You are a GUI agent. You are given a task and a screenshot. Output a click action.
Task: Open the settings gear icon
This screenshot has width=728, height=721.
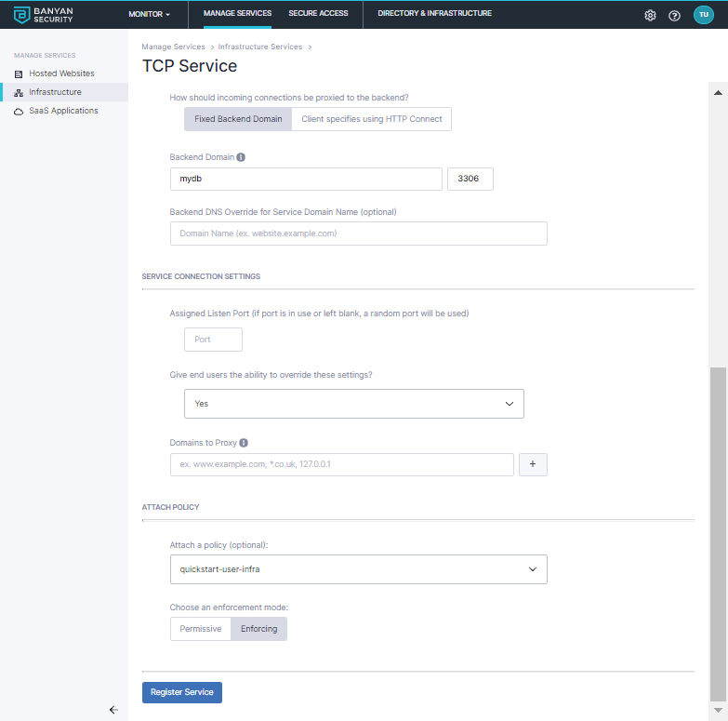650,15
